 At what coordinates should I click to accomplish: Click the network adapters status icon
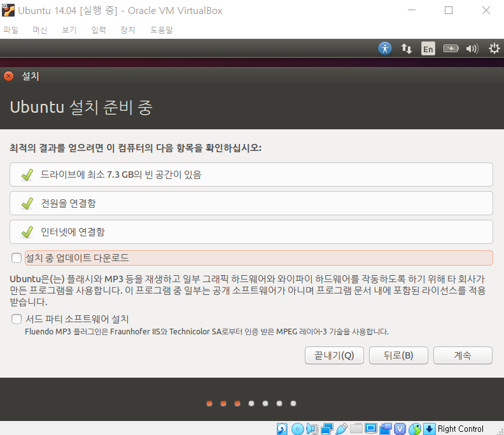(x=327, y=429)
